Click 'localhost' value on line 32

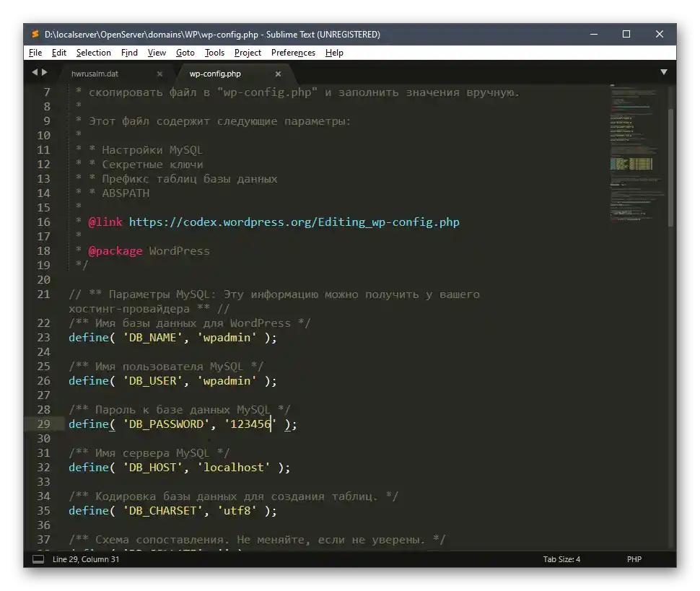(234, 468)
